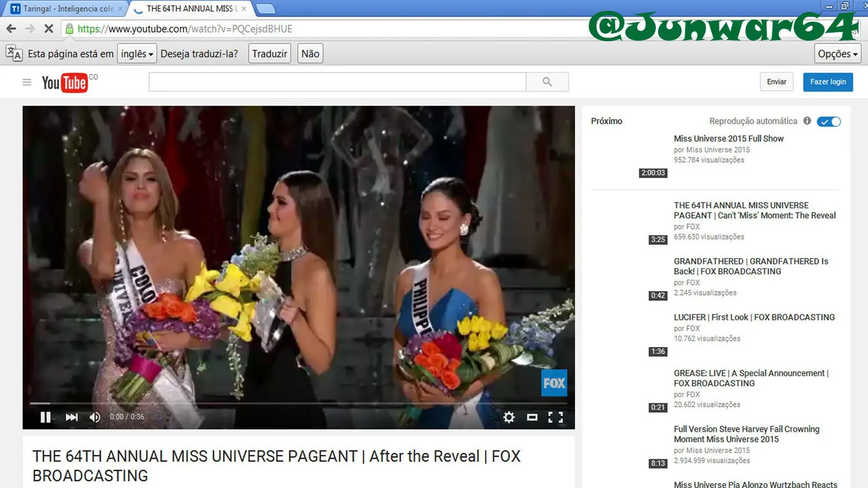Click the Não button
Viewport: 868px width, 488px height.
click(x=310, y=54)
